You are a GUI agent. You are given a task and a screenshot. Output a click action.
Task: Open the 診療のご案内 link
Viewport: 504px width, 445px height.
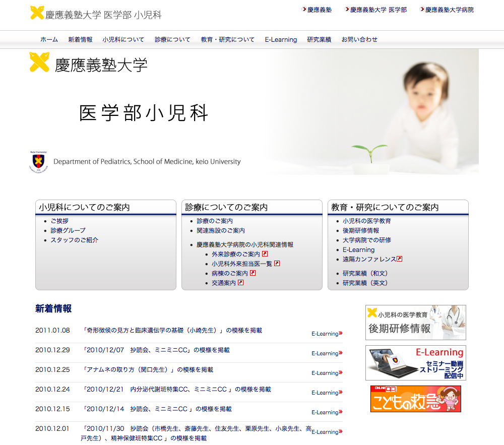[215, 221]
